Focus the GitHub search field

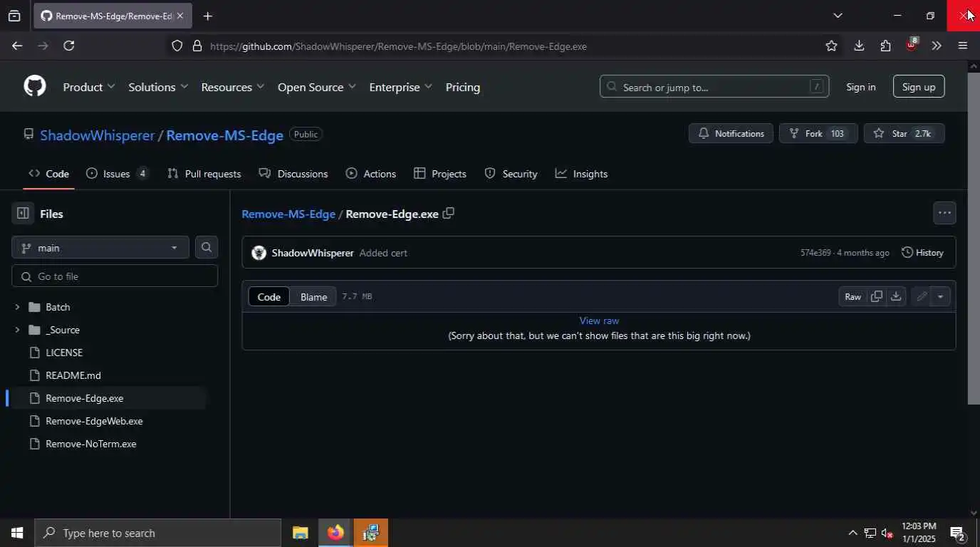pos(714,87)
